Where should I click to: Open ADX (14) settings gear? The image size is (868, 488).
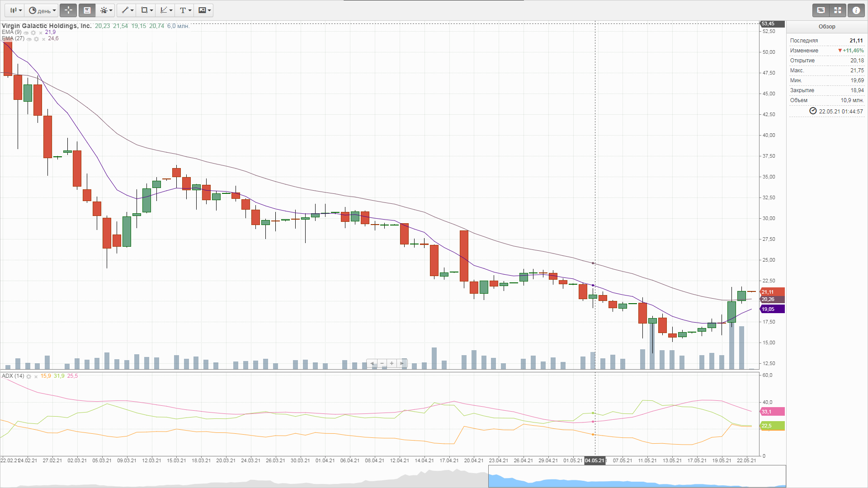29,376
